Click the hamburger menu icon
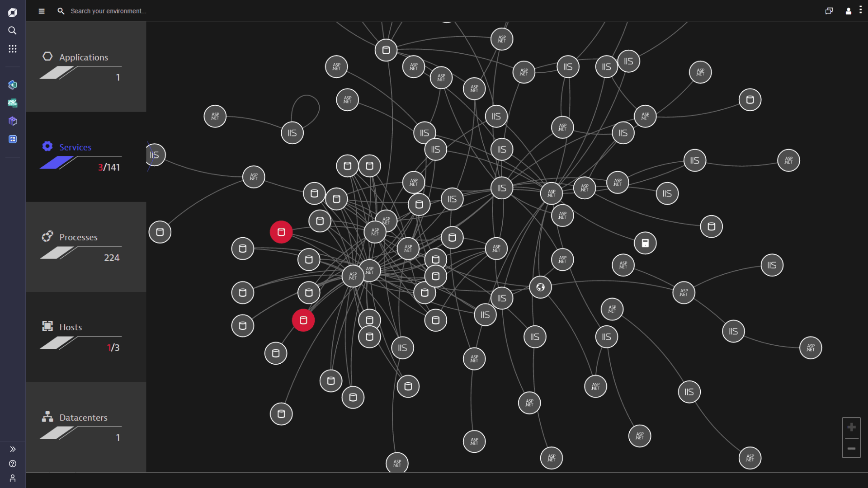Viewport: 868px width, 488px height. [42, 10]
